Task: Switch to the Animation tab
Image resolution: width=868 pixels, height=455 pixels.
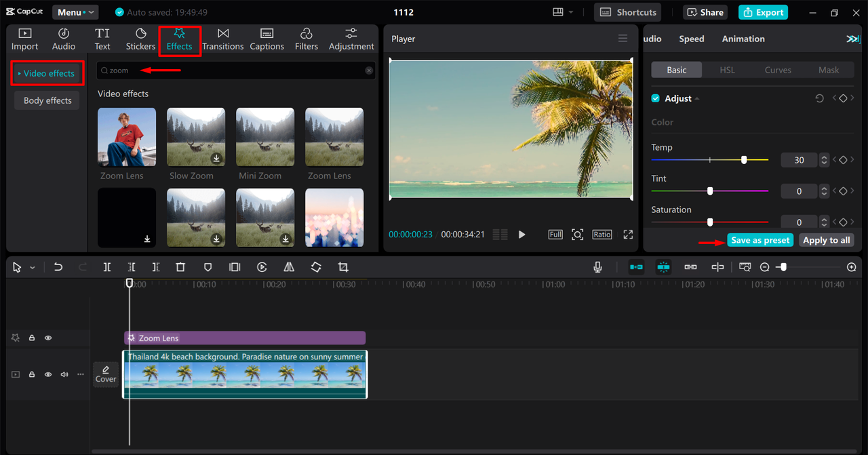Action: click(x=743, y=39)
